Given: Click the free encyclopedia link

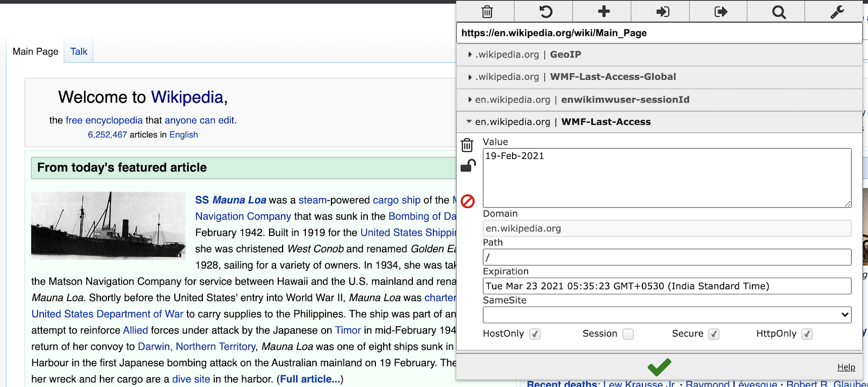Looking at the screenshot, I should [104, 120].
